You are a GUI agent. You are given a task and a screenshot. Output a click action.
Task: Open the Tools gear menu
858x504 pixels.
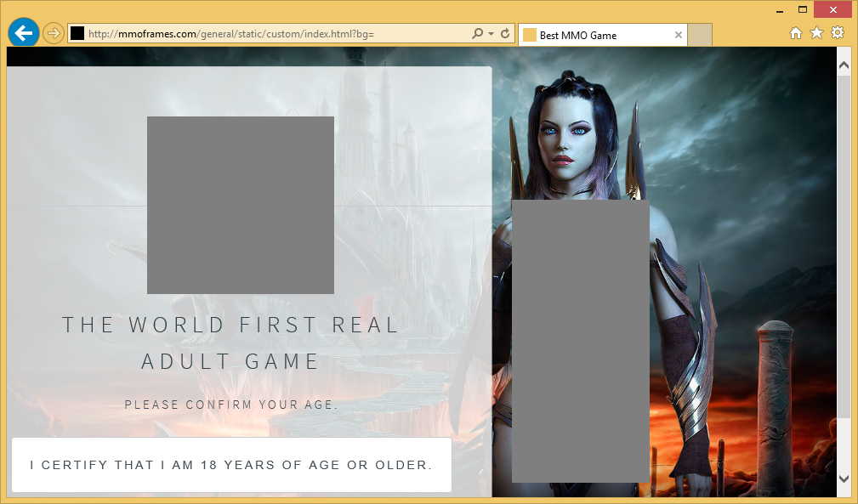point(838,33)
